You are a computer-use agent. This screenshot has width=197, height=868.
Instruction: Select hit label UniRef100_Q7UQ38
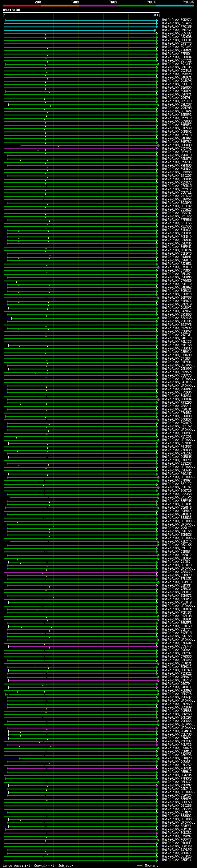coord(177,450)
